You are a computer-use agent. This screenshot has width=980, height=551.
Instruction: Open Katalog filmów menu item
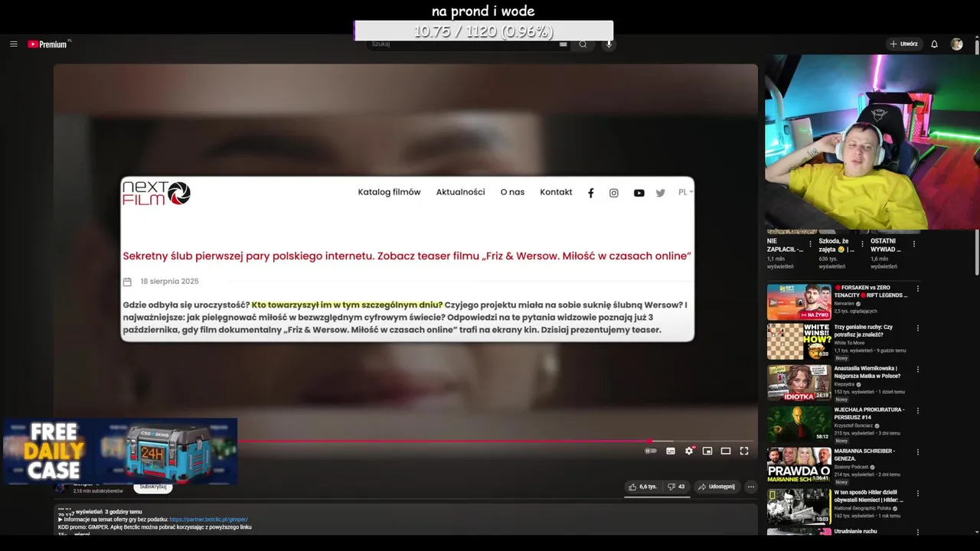coord(389,192)
